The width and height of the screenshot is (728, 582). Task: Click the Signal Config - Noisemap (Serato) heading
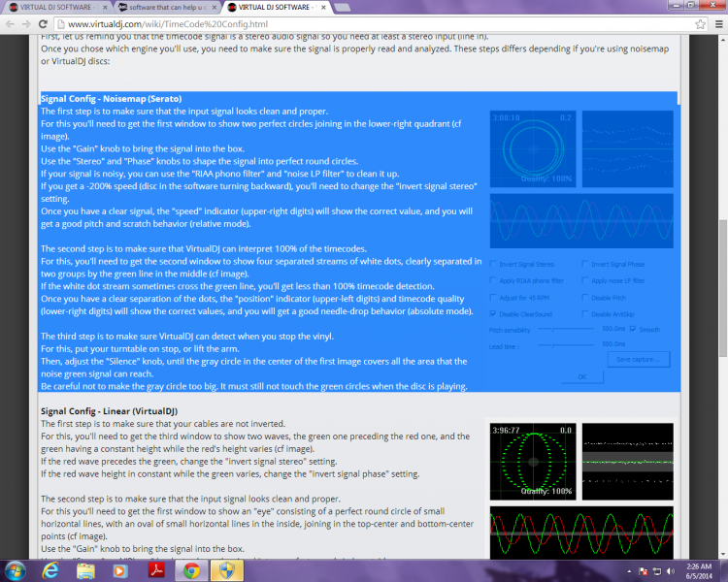click(x=111, y=98)
